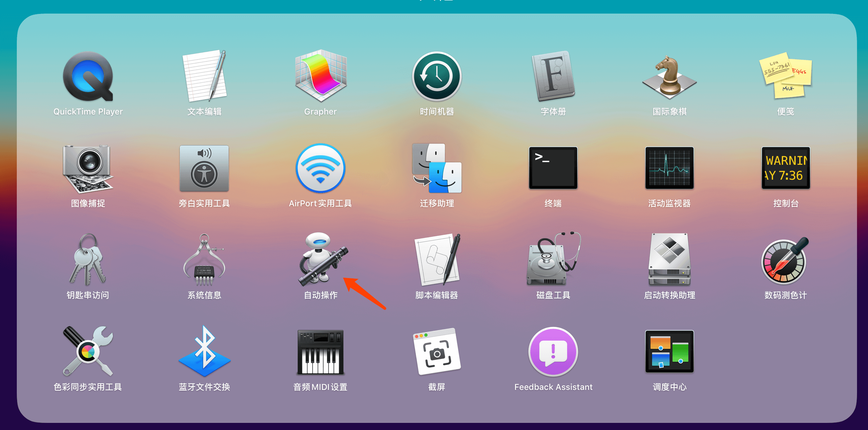
Task: Open 磁盘工具 Disk Utility icon
Action: [x=553, y=259]
